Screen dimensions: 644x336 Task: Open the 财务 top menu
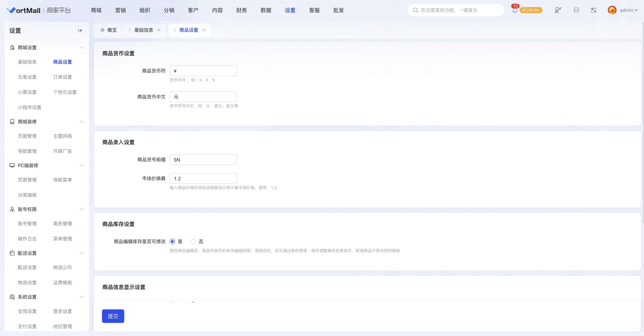(242, 10)
